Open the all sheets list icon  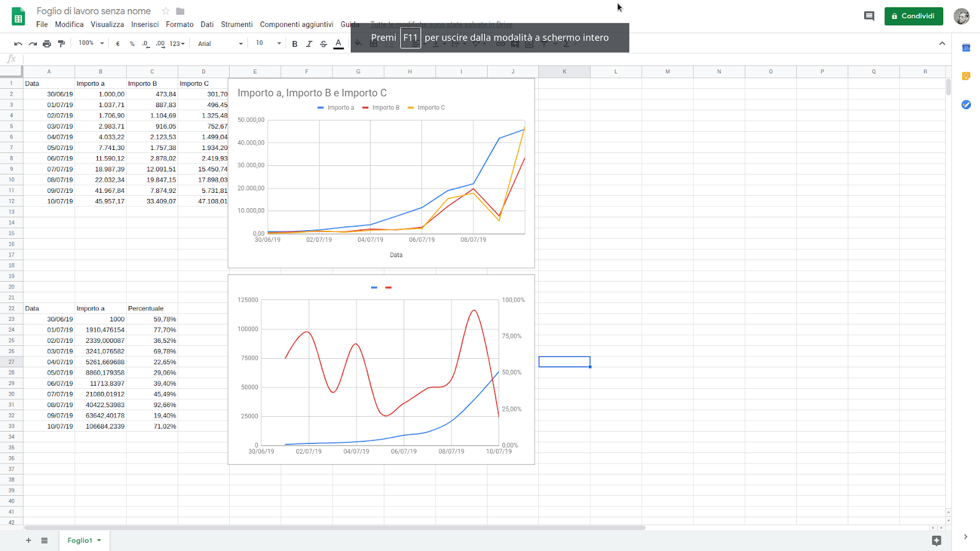click(44, 540)
